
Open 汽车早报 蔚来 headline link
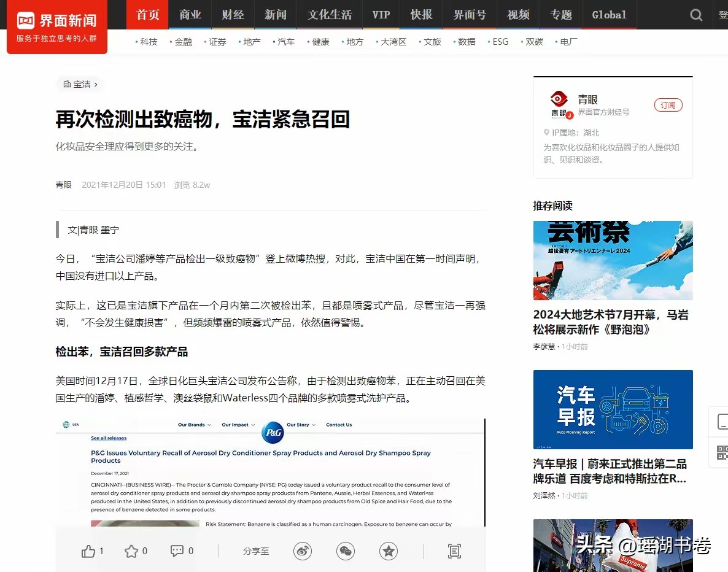(x=610, y=471)
